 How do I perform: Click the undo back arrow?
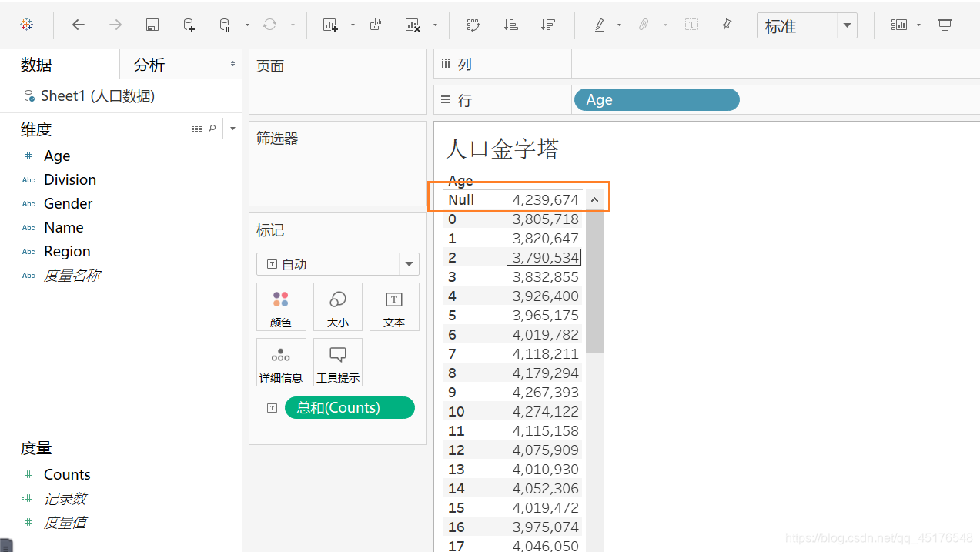tap(78, 25)
